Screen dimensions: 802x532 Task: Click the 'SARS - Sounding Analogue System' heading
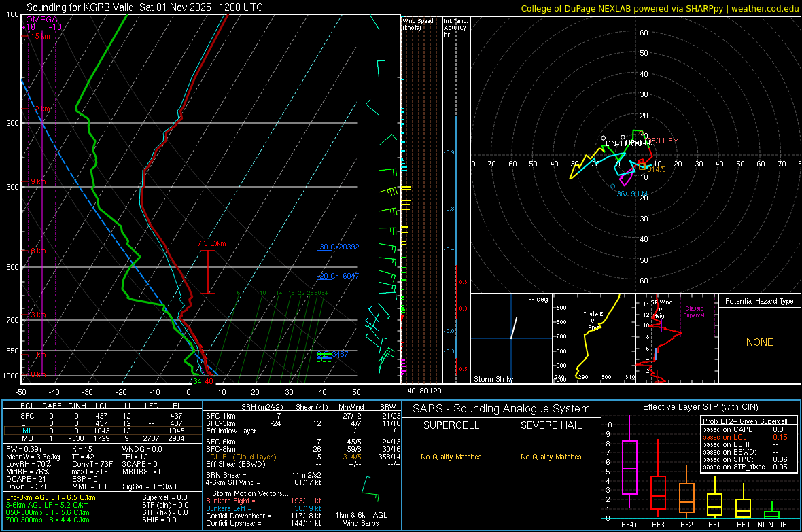pyautogui.click(x=501, y=409)
